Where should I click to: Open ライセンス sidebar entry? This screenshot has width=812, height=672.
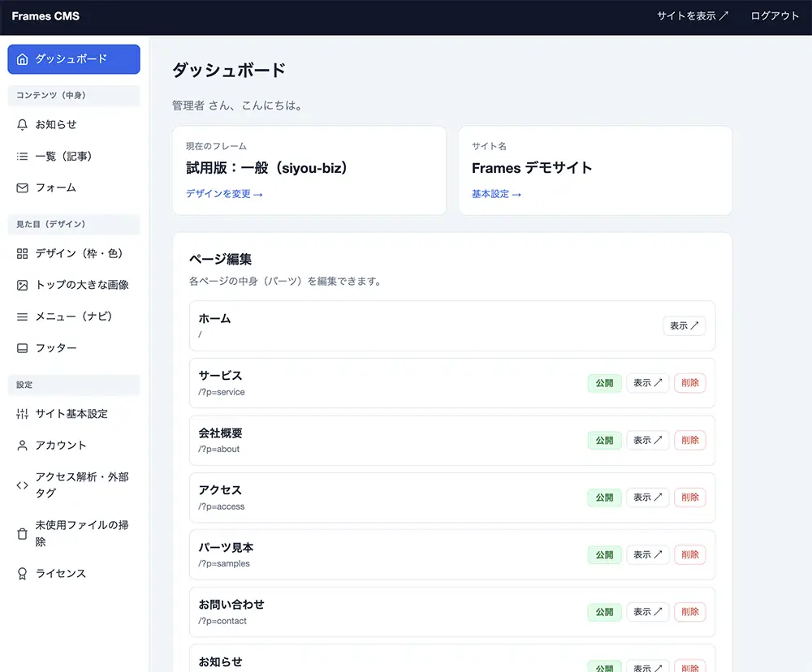pyautogui.click(x=74, y=574)
